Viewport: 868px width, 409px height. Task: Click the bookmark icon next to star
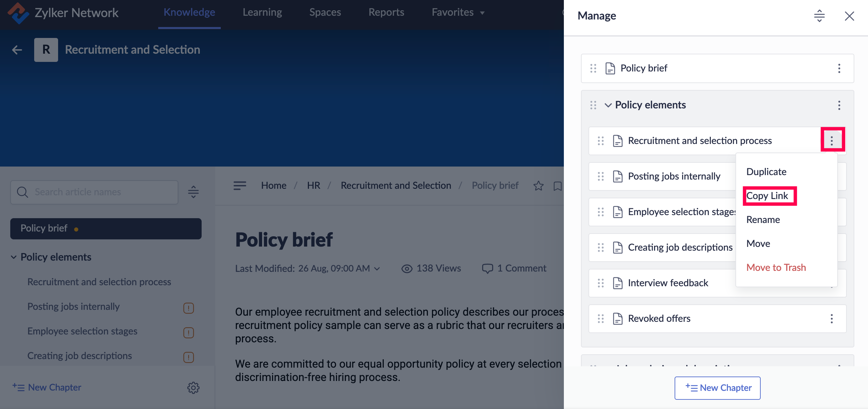[557, 186]
